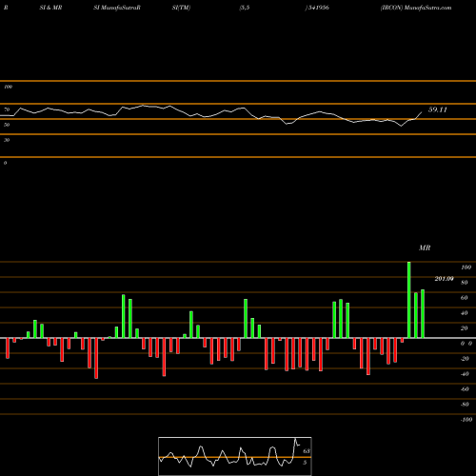Click the 70 level label on RSI axis
The image size is (476, 476).
tap(7, 109)
